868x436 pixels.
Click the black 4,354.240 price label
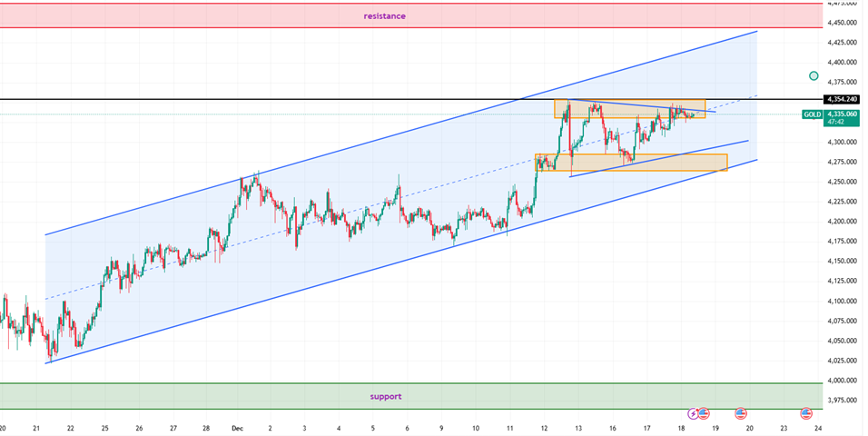click(840, 98)
